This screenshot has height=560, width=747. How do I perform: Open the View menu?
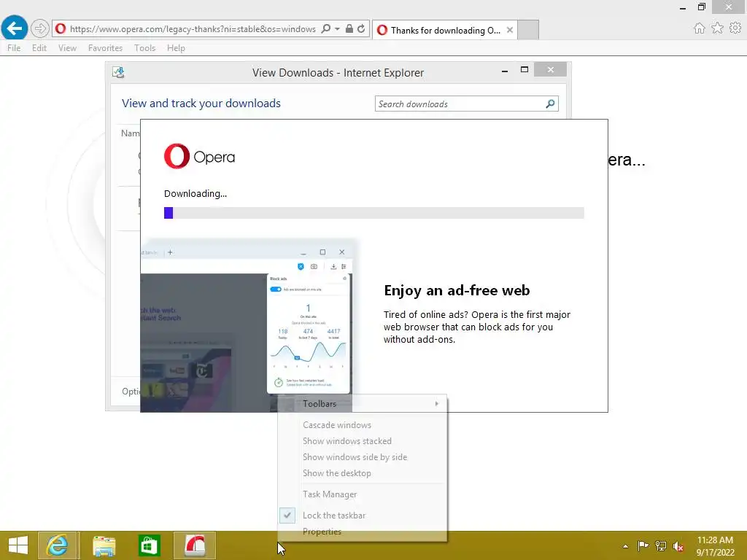67,48
